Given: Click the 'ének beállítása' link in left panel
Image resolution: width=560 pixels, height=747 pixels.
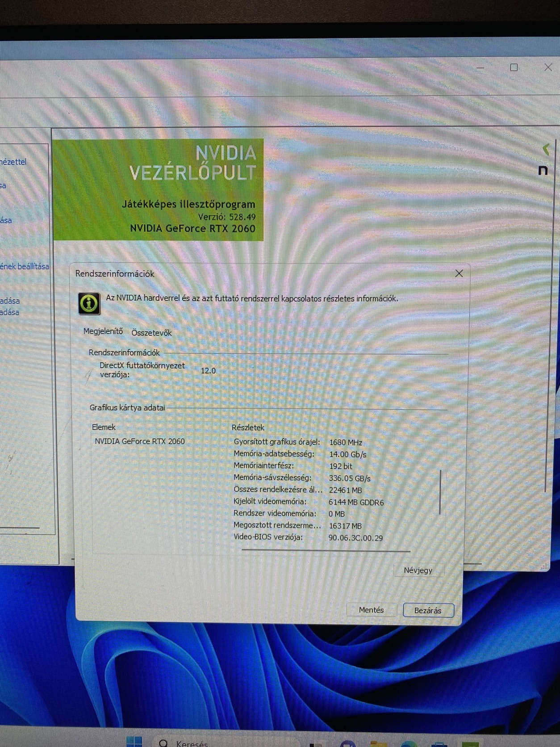Looking at the screenshot, I should [25, 266].
